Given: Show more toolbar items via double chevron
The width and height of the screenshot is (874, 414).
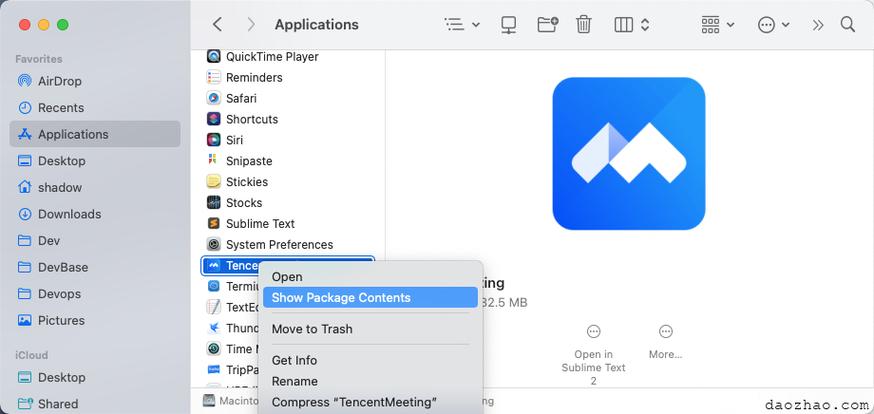Looking at the screenshot, I should click(818, 25).
